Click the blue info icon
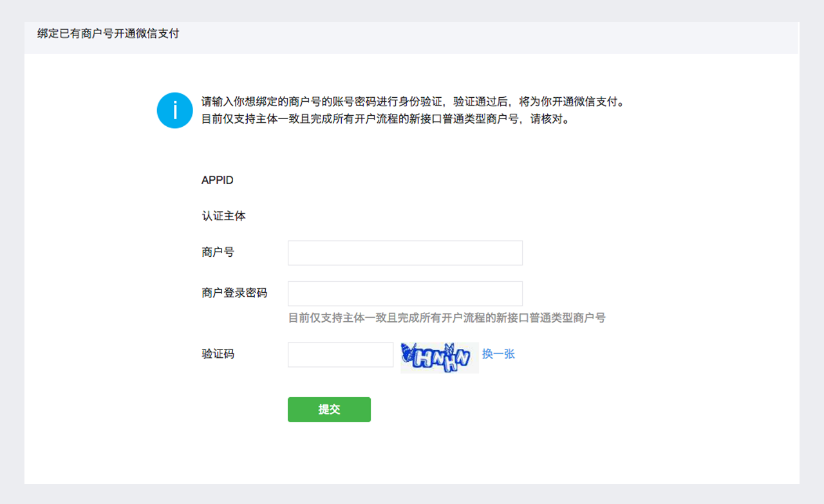This screenshot has width=824, height=504. point(174,110)
